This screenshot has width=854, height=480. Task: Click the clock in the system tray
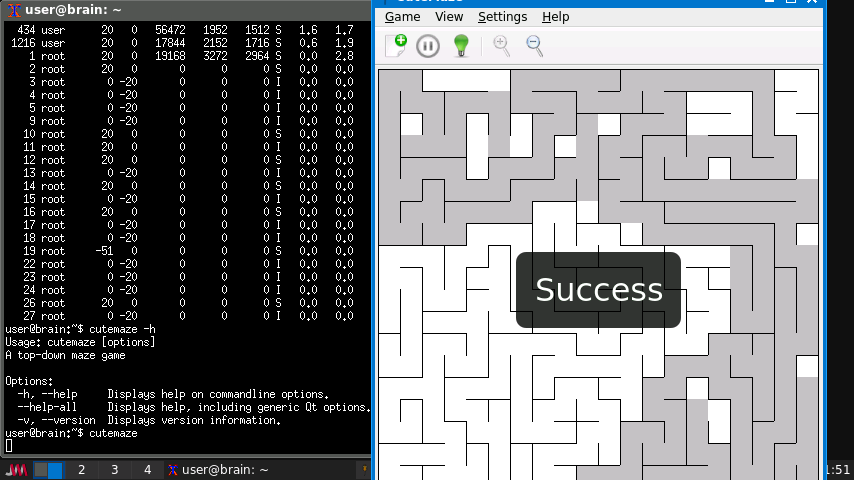(838, 470)
